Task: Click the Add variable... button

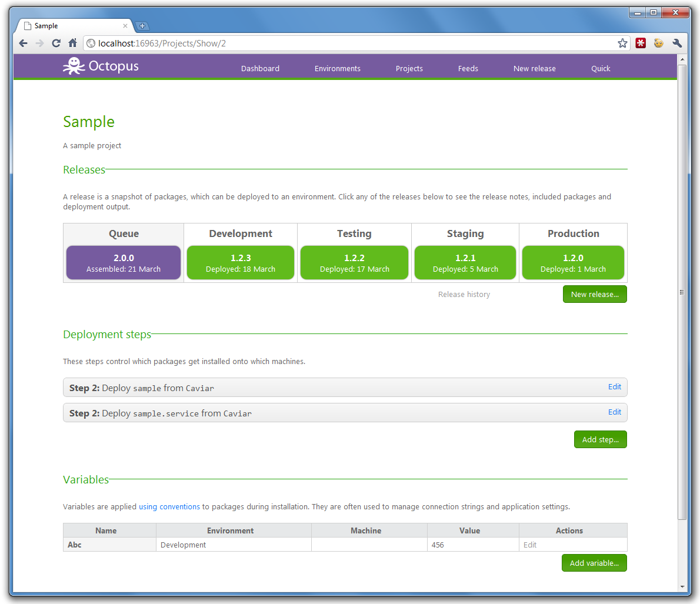Action: [x=594, y=563]
